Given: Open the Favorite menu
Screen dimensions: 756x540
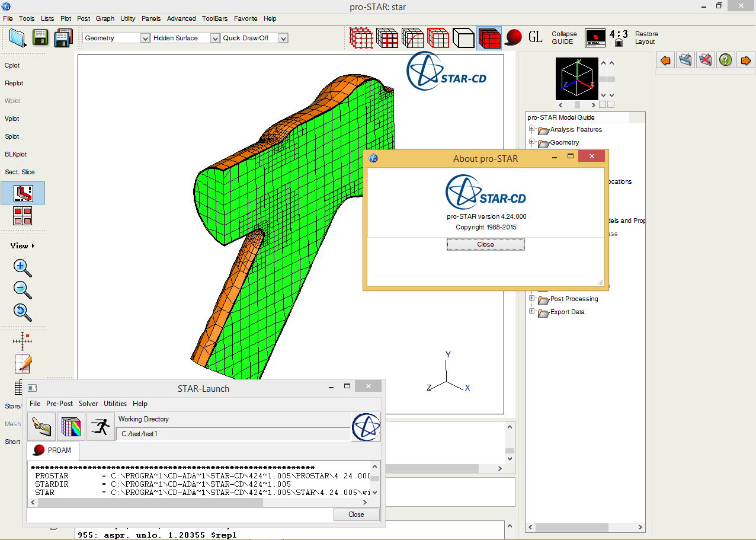Looking at the screenshot, I should point(245,18).
